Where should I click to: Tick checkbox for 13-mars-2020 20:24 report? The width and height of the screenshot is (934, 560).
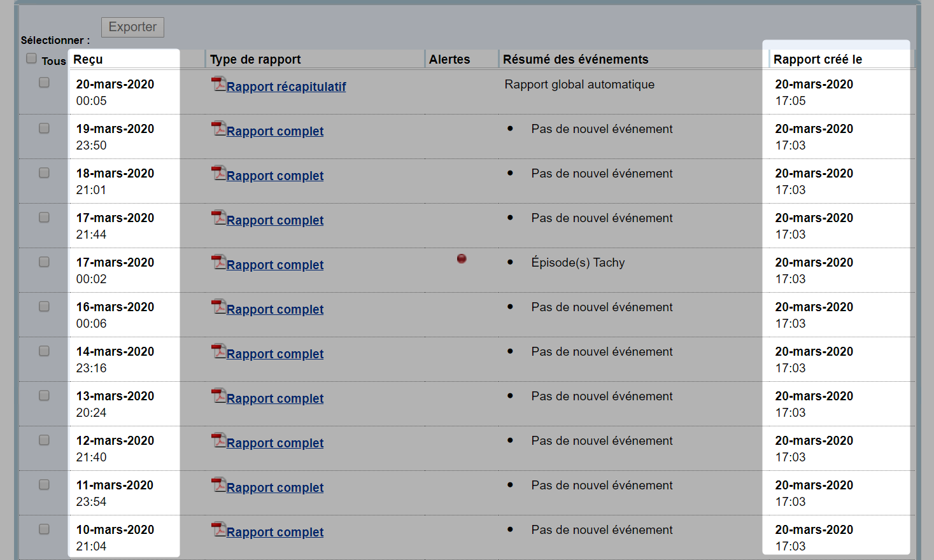point(44,395)
